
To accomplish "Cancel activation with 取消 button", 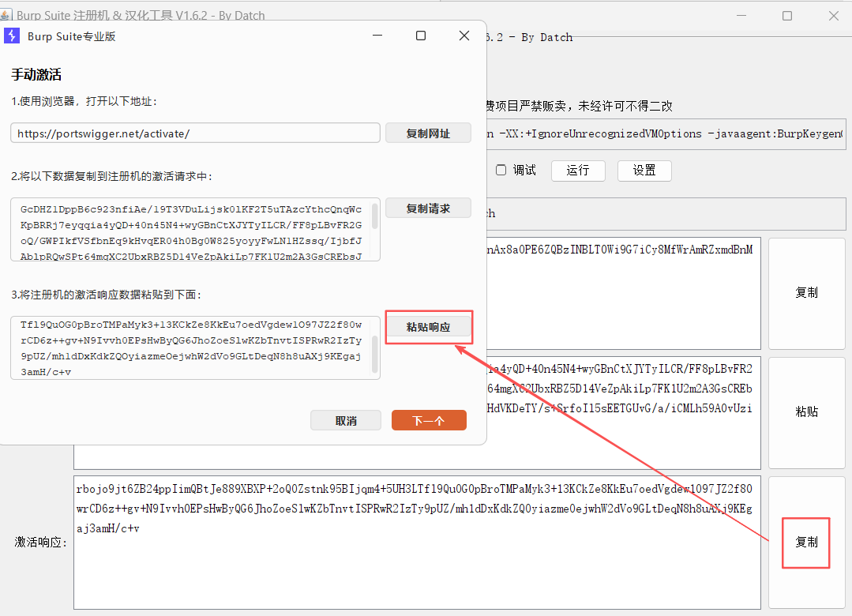I will click(346, 420).
